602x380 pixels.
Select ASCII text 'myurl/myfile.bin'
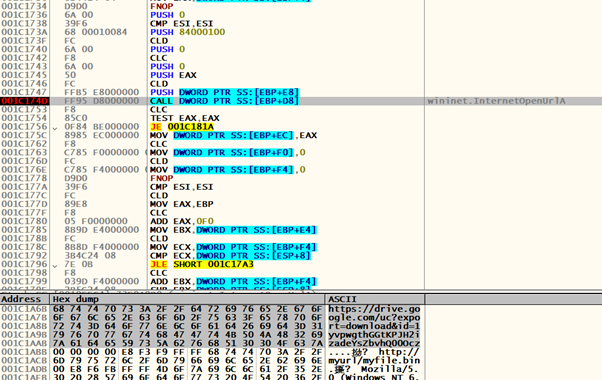click(374, 360)
